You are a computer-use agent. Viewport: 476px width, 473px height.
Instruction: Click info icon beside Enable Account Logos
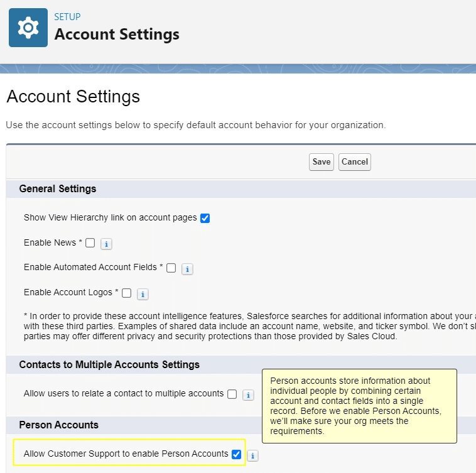tap(143, 294)
